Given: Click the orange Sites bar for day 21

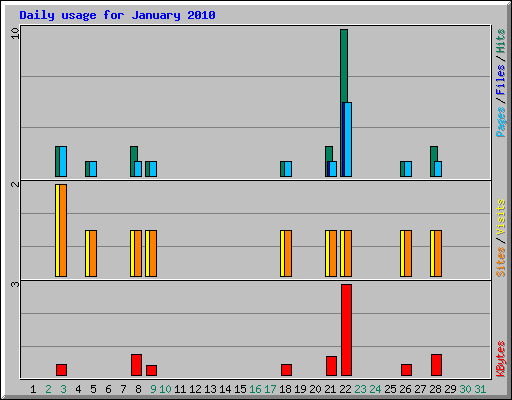Looking at the screenshot, I should pyautogui.click(x=333, y=253).
